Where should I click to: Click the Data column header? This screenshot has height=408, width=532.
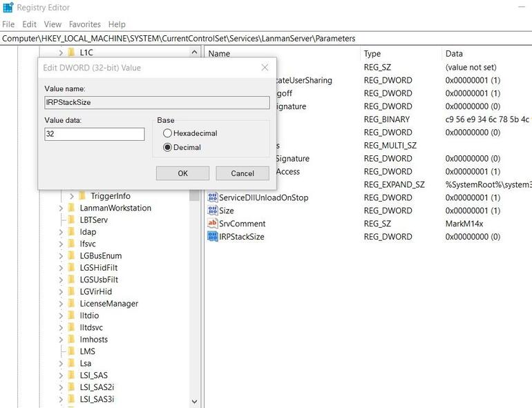(x=454, y=54)
